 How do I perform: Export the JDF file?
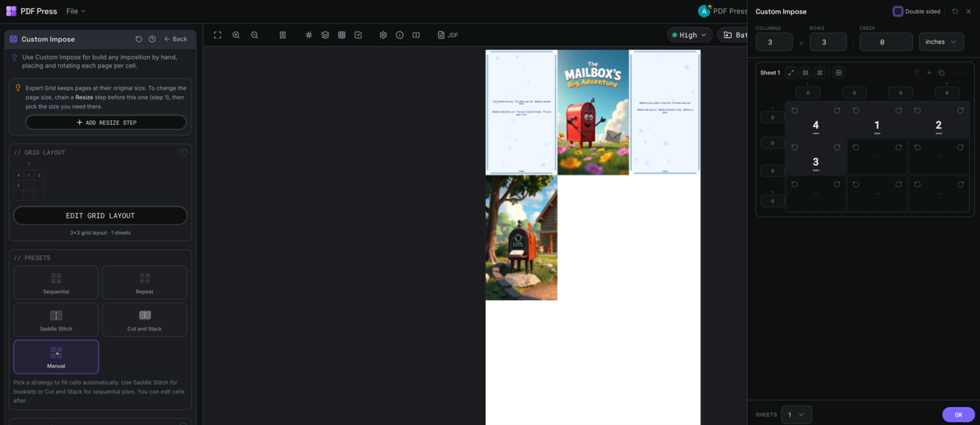coord(448,35)
